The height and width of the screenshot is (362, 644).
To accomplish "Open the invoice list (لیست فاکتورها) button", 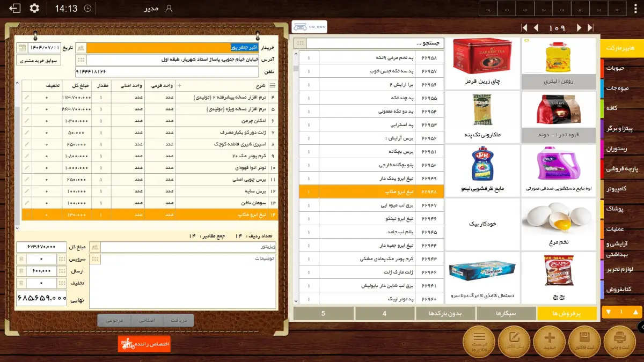I will (479, 341).
